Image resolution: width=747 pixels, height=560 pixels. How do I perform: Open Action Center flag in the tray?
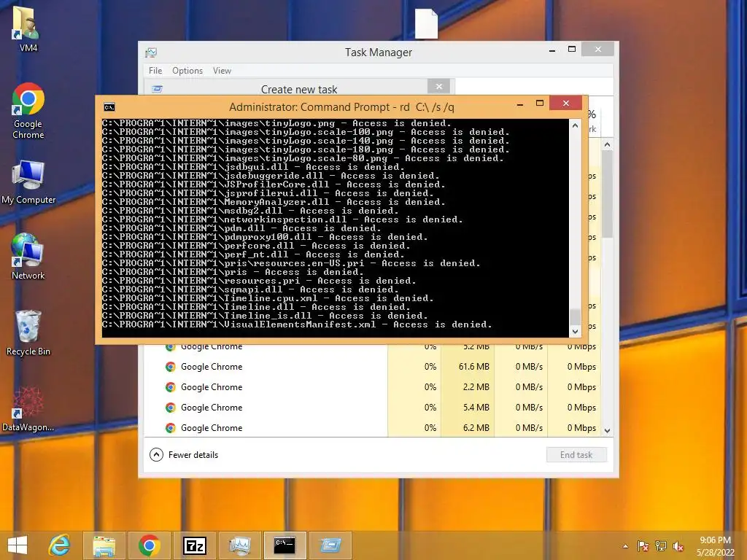click(x=643, y=546)
